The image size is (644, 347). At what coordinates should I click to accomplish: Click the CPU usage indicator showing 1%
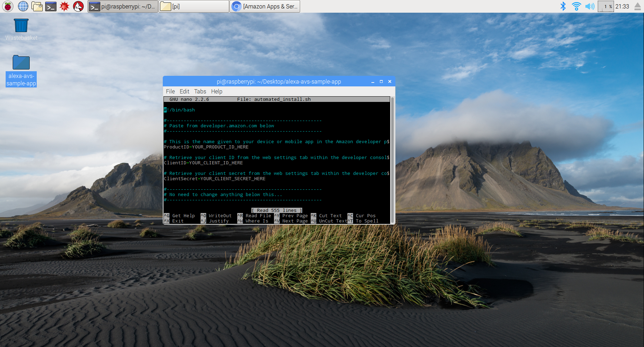pyautogui.click(x=605, y=6)
